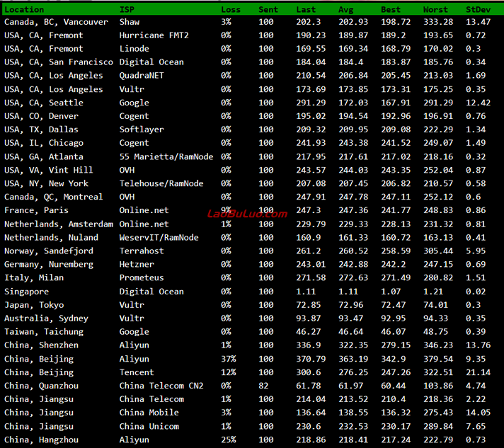Select USA, CO, Denver location
This screenshot has height=448, width=504.
(x=41, y=116)
